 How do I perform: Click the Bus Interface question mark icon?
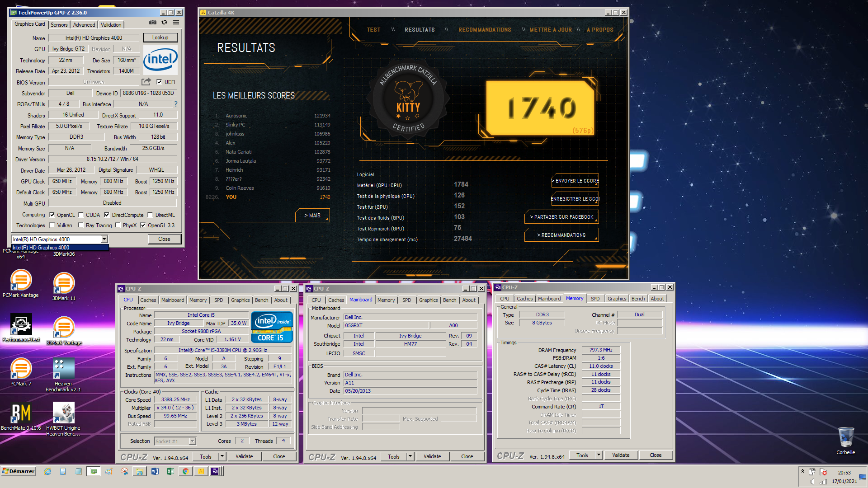176,104
